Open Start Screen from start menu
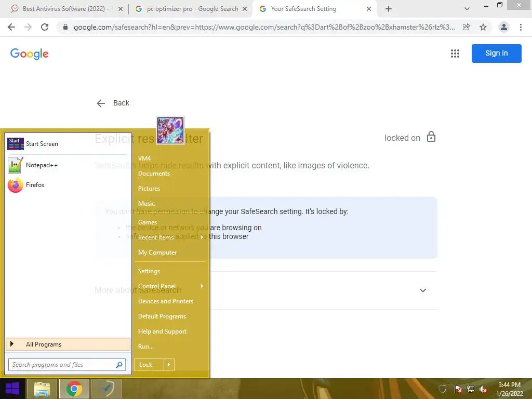Screen dimensions: 532x399 [x=67, y=144]
